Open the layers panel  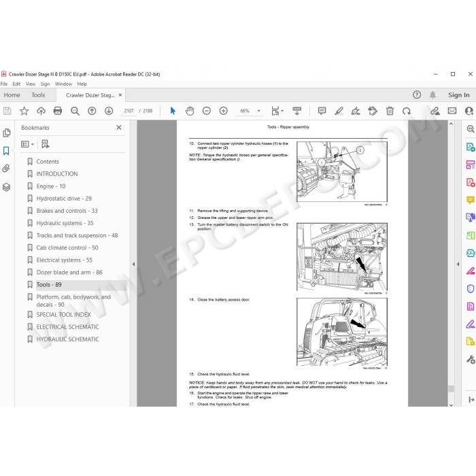pos(6,187)
